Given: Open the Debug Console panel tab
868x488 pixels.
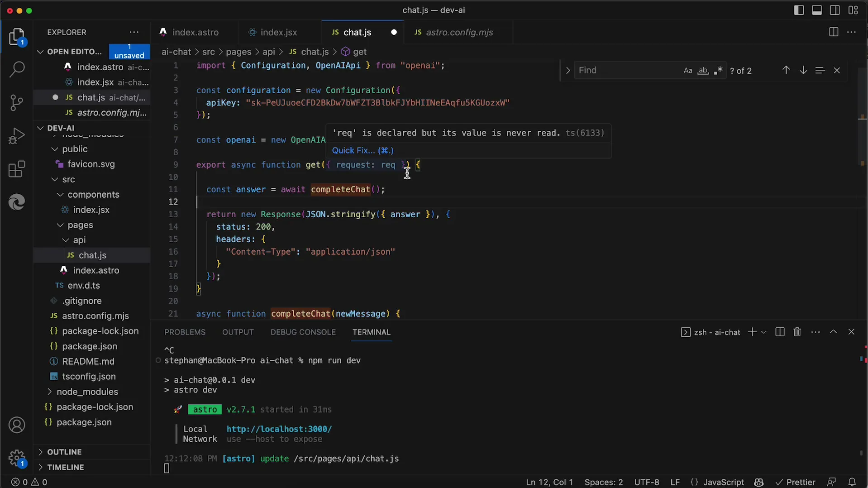Looking at the screenshot, I should coord(303,332).
